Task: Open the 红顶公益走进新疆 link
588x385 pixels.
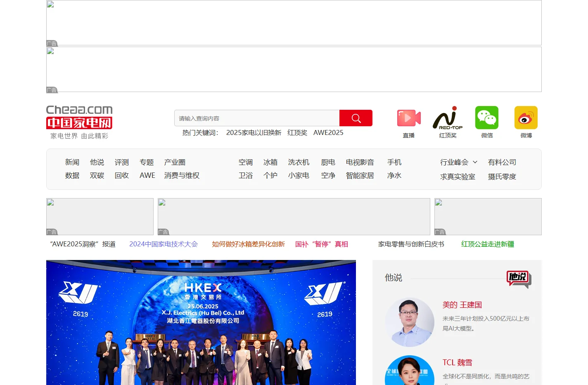Action: pos(488,244)
